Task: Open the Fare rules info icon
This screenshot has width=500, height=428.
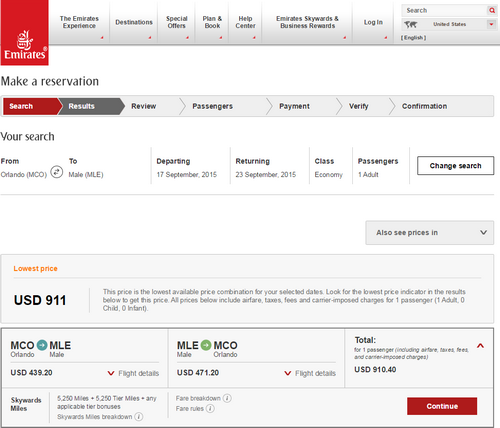Action: pos(210,408)
